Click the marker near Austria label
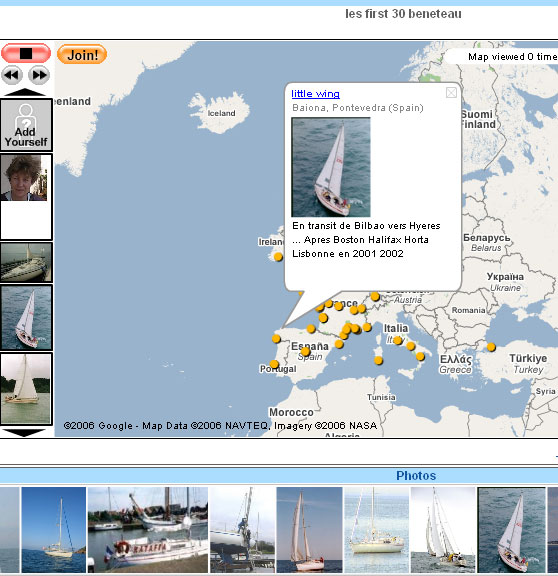The width and height of the screenshot is (558, 576). 375,296
